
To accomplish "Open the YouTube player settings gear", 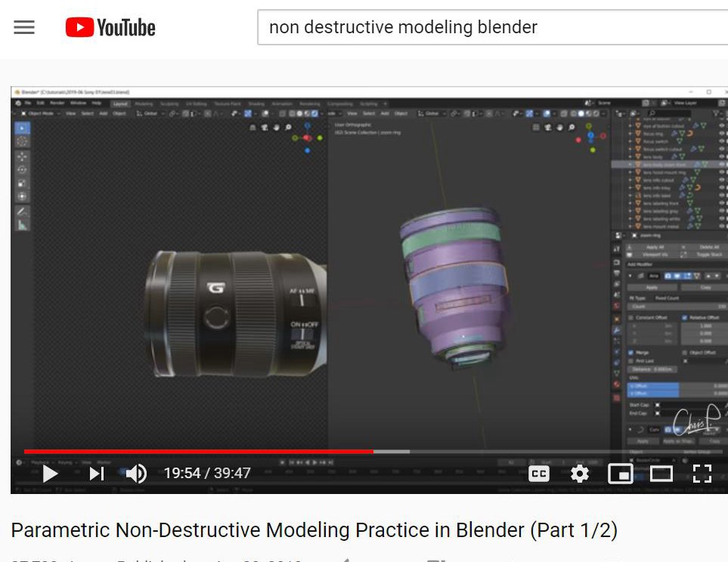I will [579, 474].
